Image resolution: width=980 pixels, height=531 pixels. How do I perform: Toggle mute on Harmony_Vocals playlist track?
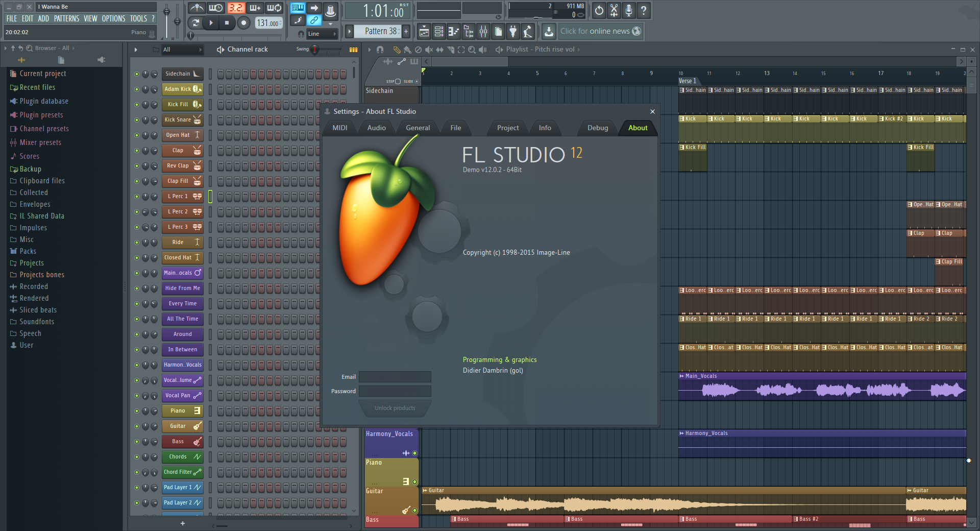click(414, 453)
